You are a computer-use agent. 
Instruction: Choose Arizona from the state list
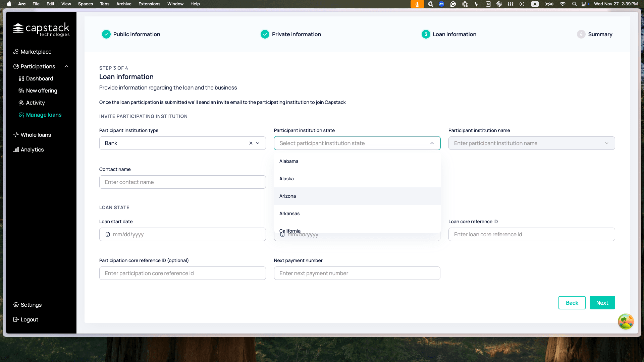click(x=357, y=196)
